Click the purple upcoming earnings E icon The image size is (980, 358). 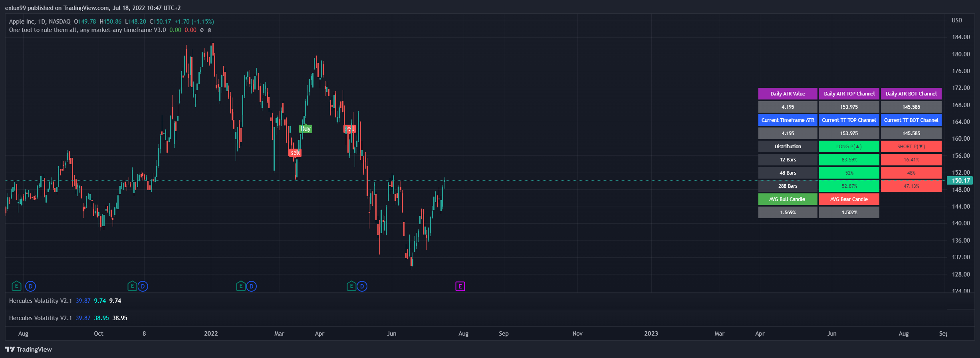[460, 286]
